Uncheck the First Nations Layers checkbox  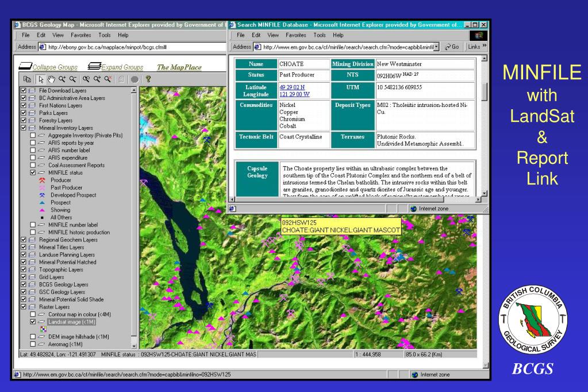pos(24,105)
